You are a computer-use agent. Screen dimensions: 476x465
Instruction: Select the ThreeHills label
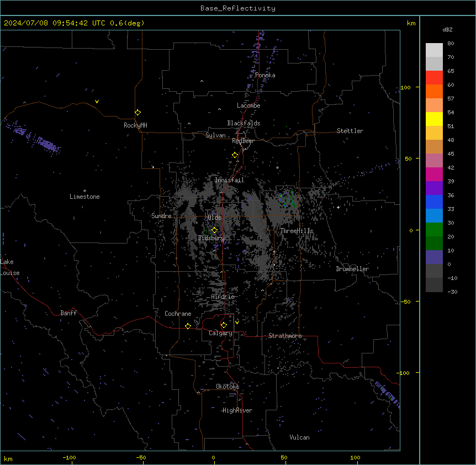[x=297, y=231]
